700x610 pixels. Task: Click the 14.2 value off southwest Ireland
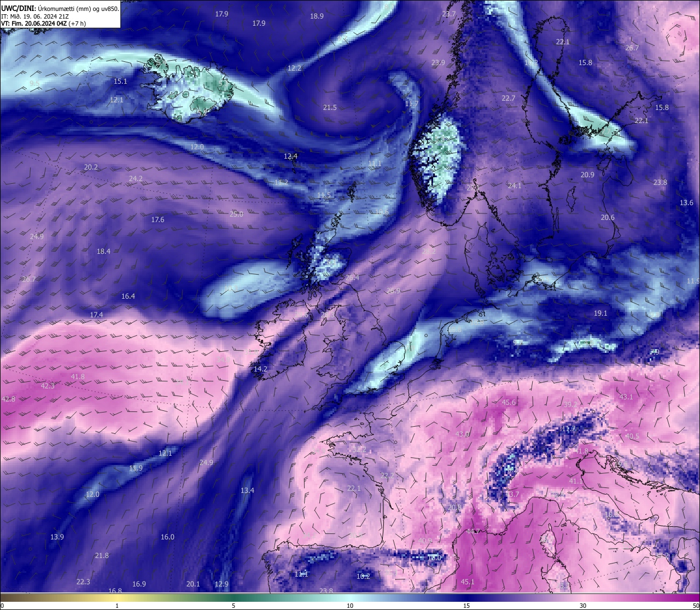click(260, 369)
